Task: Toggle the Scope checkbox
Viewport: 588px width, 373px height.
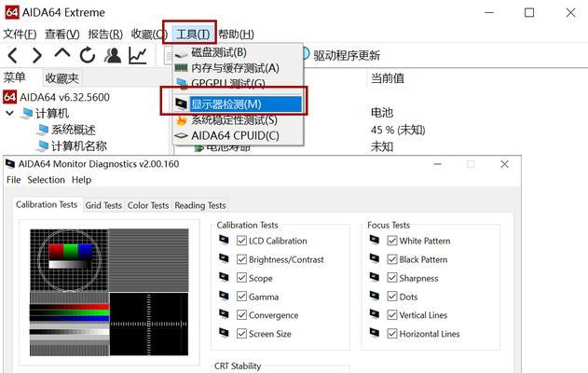Action: pos(241,278)
